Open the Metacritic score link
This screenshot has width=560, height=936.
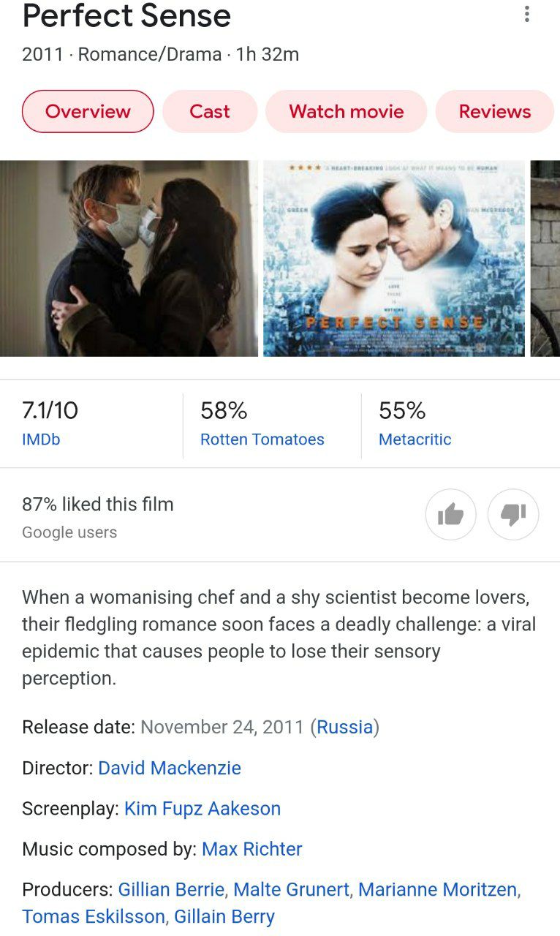click(x=415, y=439)
